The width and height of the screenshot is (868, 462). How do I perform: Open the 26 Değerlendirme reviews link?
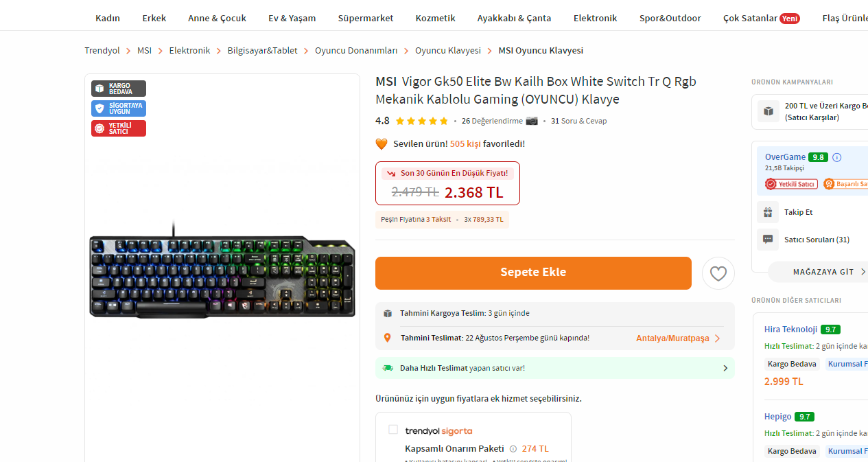(492, 121)
